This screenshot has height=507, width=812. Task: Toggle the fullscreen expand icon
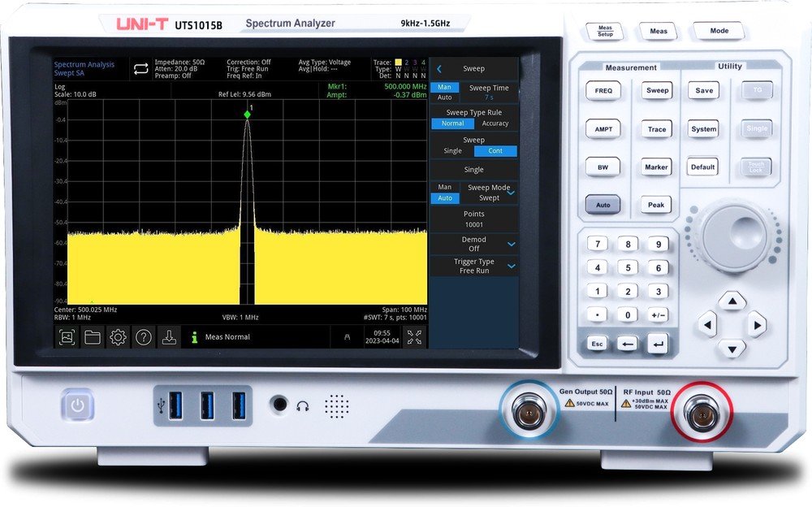pyautogui.click(x=414, y=337)
